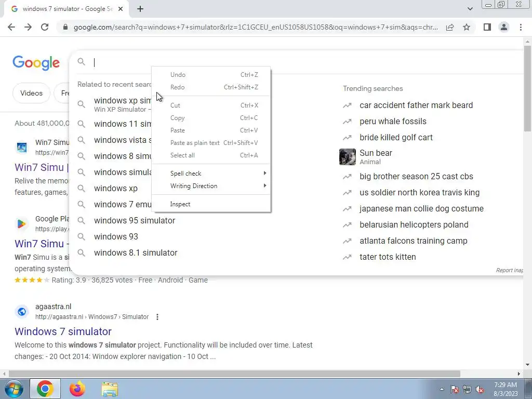Click the Videos filter chip
This screenshot has width=532, height=399.
(x=31, y=93)
